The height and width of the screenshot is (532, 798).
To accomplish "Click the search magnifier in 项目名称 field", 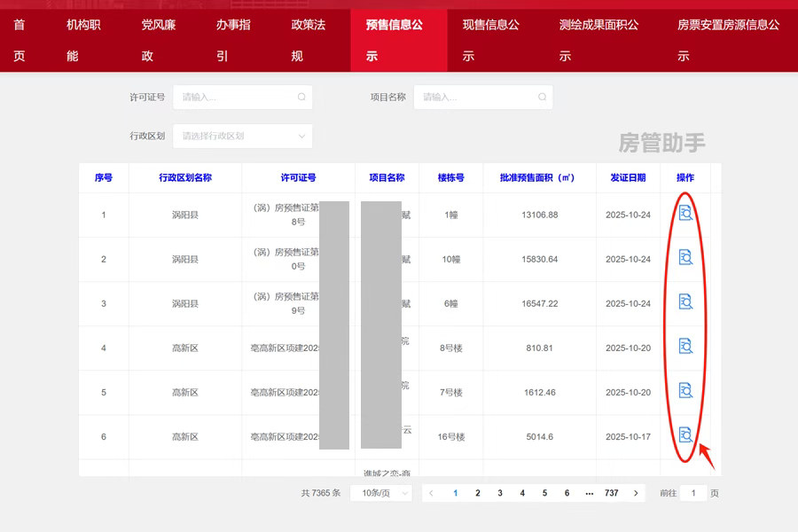I will tap(541, 98).
